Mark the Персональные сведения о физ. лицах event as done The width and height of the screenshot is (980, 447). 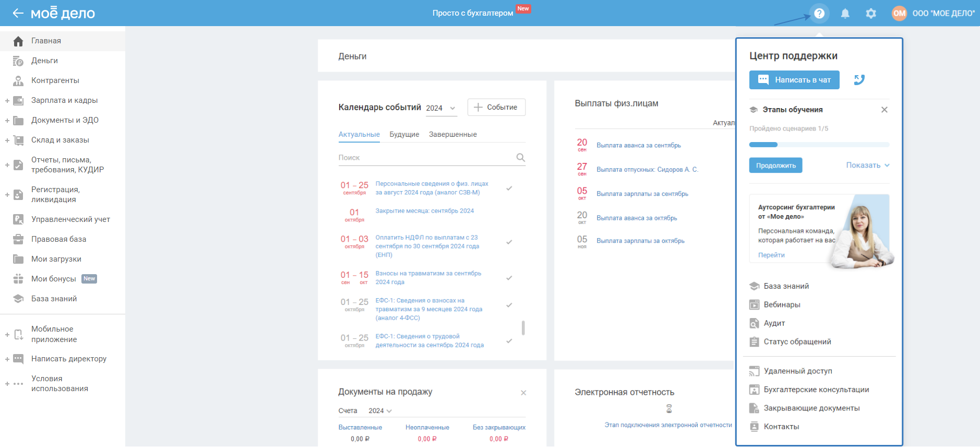(x=509, y=188)
